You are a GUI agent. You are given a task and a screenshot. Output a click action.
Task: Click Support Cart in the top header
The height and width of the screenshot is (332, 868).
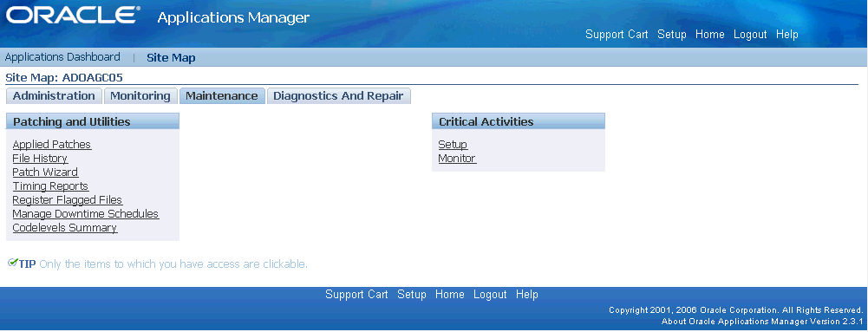(617, 35)
